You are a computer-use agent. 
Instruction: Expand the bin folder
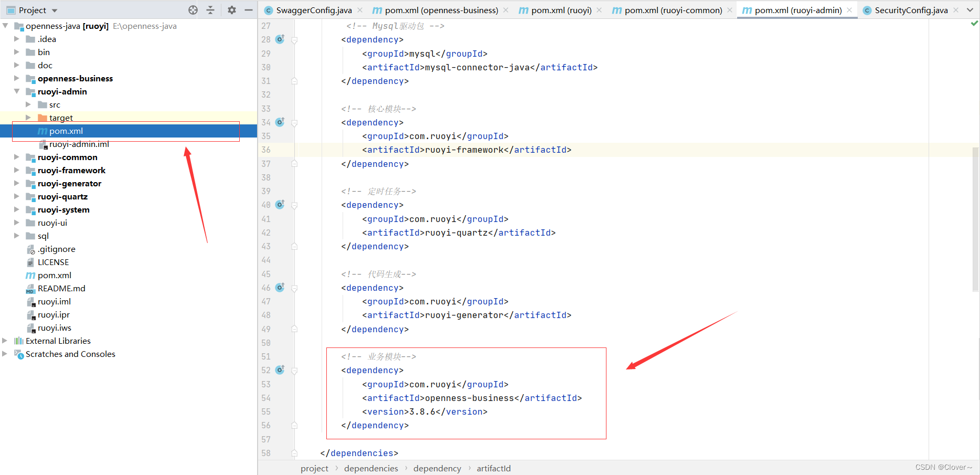pyautogui.click(x=17, y=52)
